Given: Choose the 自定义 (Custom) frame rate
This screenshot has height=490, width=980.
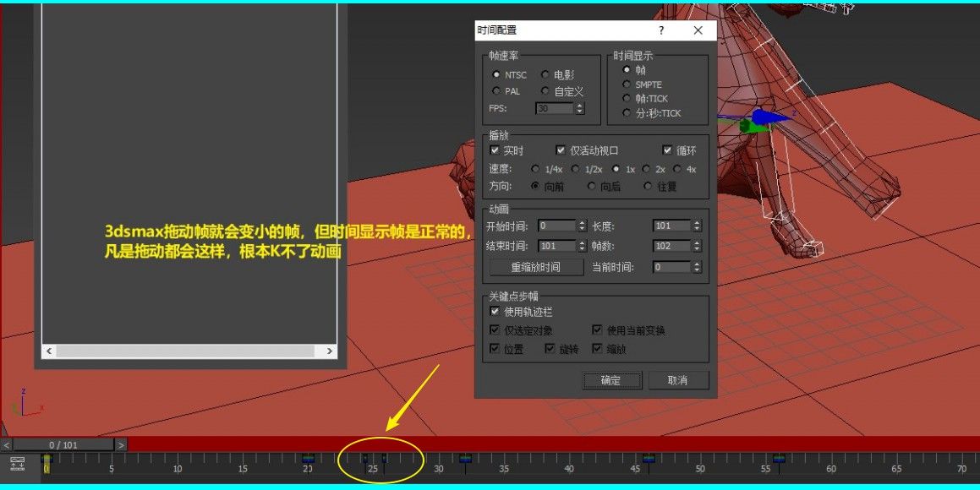Looking at the screenshot, I should click(x=545, y=90).
